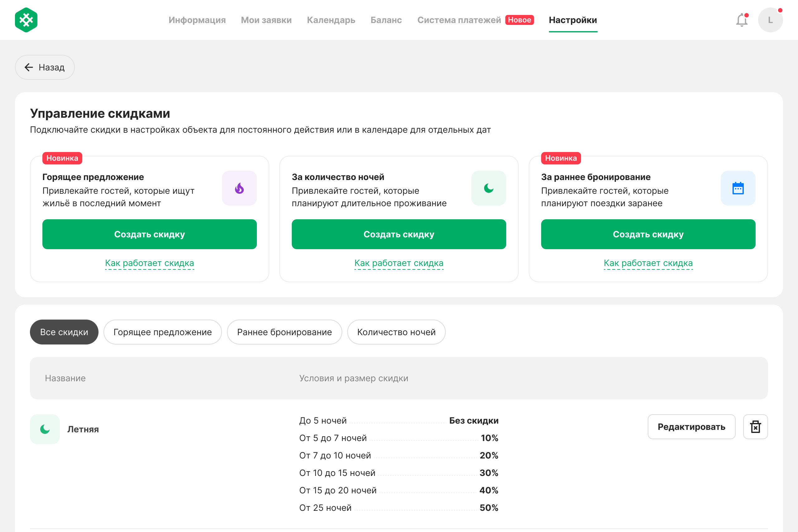Filter by Раннее бронирование chip
The width and height of the screenshot is (798, 532).
(285, 332)
